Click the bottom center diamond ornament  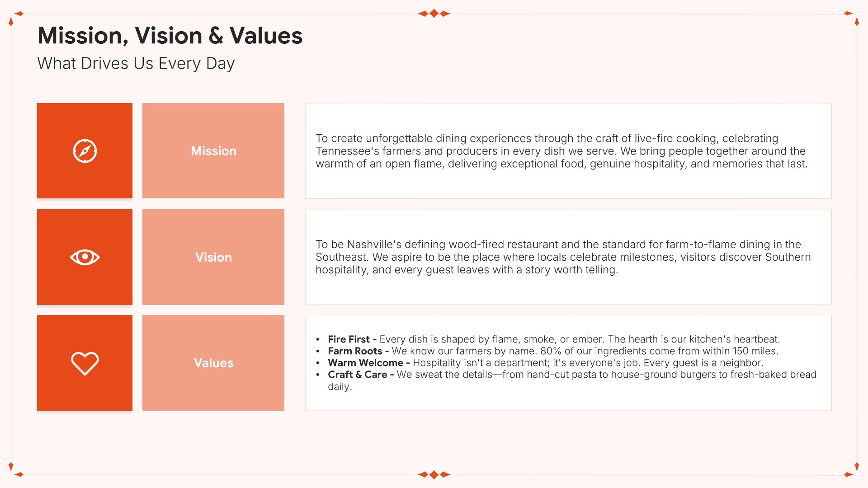pyautogui.click(x=434, y=474)
